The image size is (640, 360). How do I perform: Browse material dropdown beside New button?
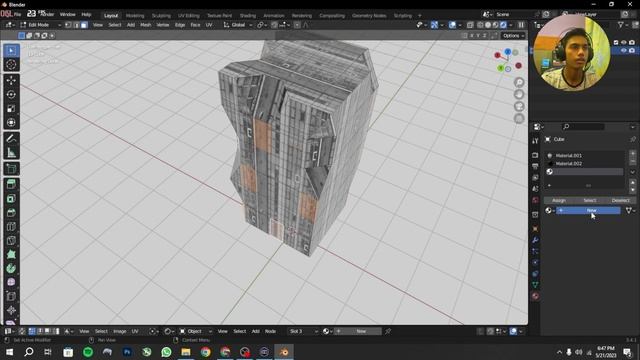(549, 210)
